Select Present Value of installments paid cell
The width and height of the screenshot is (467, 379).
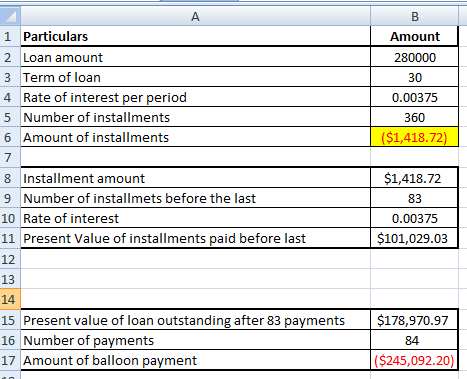[x=195, y=238]
